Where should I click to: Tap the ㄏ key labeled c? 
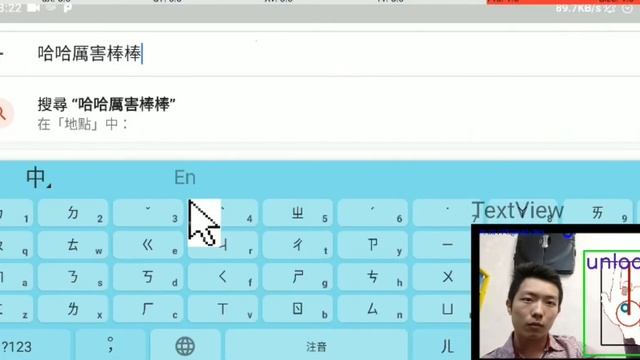click(148, 309)
